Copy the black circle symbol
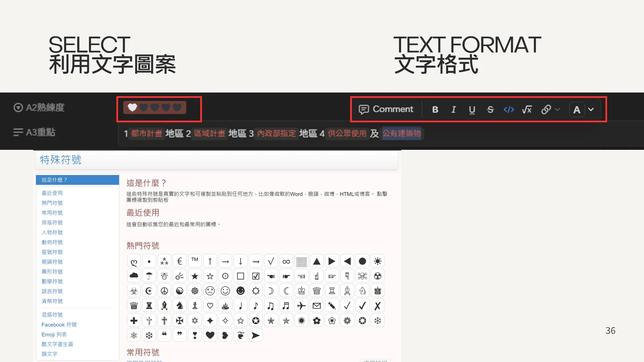 362,261
